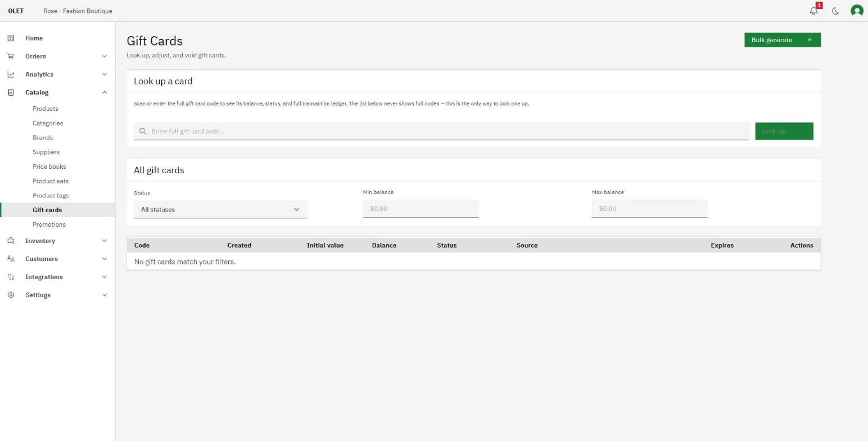Click the Balance column header
This screenshot has height=441, width=868.
coord(384,245)
